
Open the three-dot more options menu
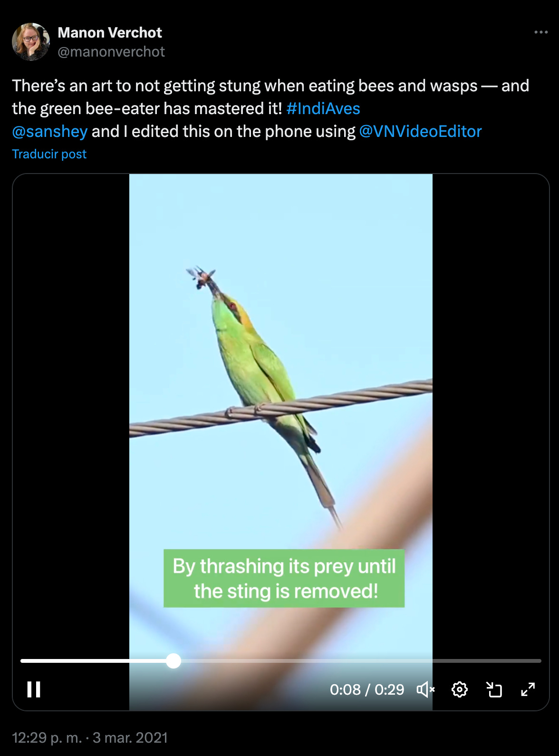(541, 32)
